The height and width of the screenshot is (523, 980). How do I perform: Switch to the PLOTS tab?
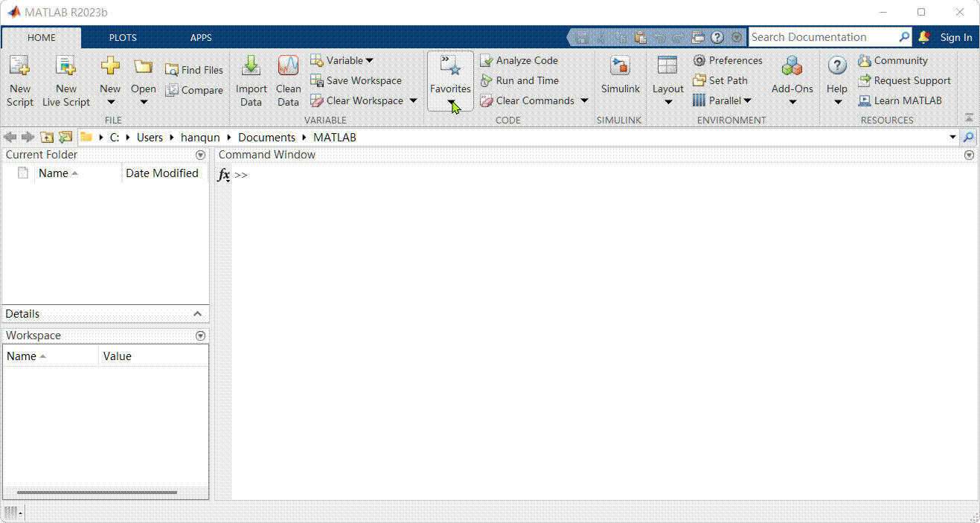coord(123,38)
